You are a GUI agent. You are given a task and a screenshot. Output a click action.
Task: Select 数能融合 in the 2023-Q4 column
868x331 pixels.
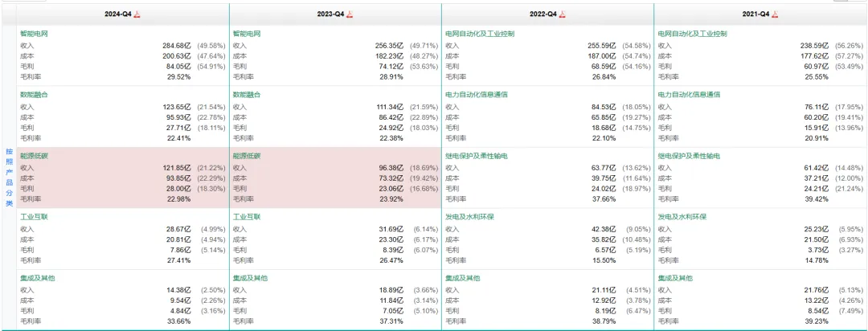point(247,95)
